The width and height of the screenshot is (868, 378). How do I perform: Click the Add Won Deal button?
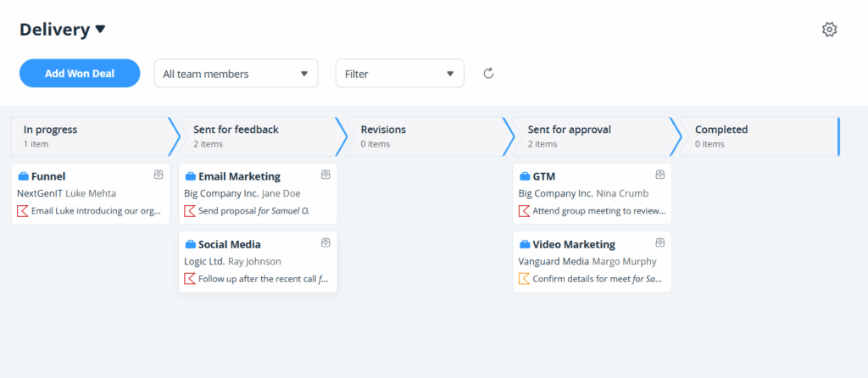click(80, 73)
